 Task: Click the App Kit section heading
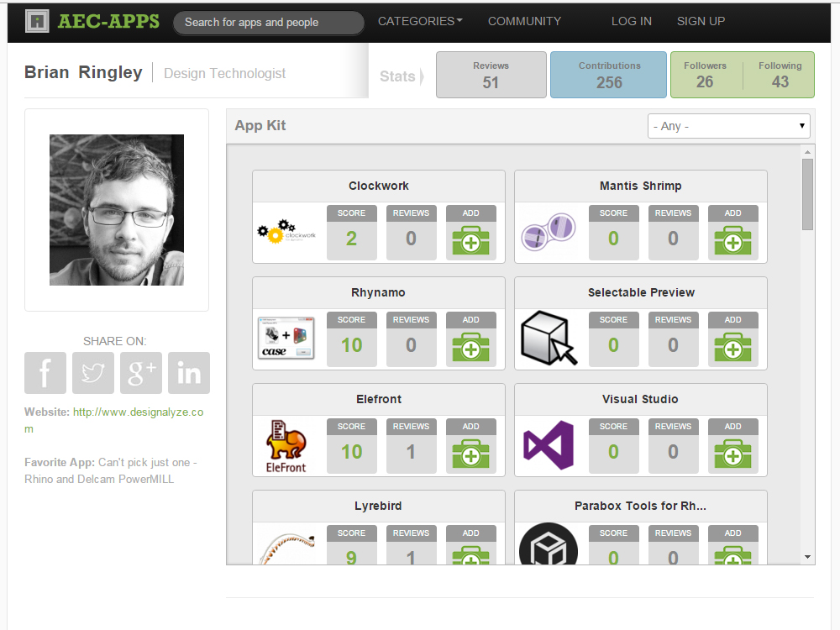(x=260, y=125)
